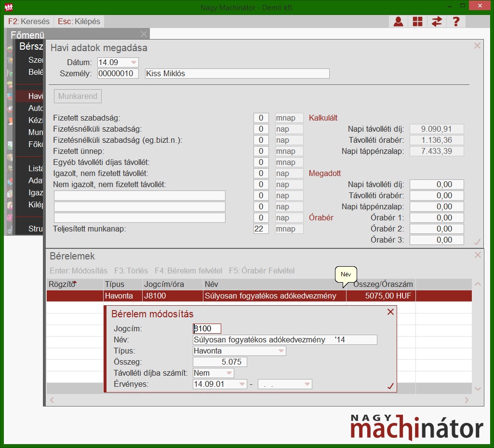Open help via the question mark icon

click(456, 21)
